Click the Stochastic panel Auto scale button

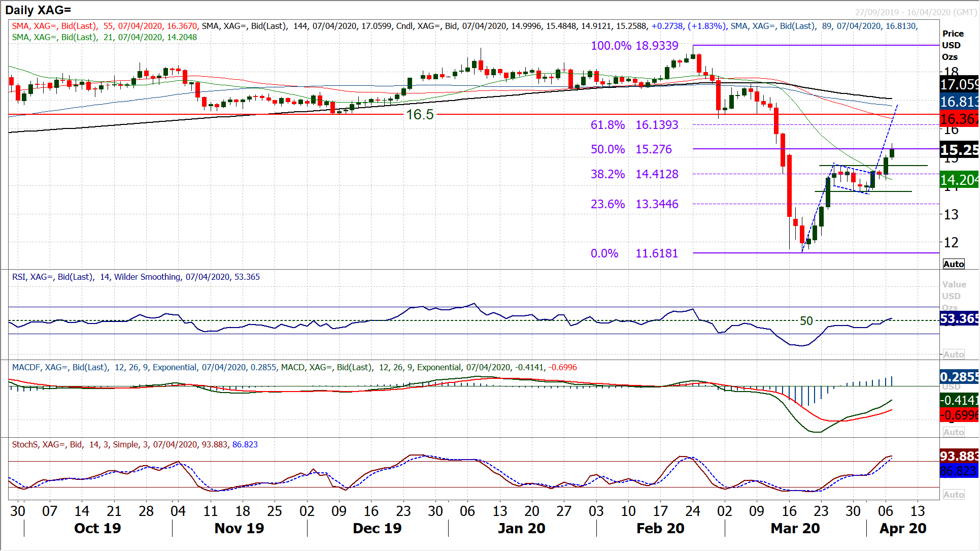[x=954, y=495]
